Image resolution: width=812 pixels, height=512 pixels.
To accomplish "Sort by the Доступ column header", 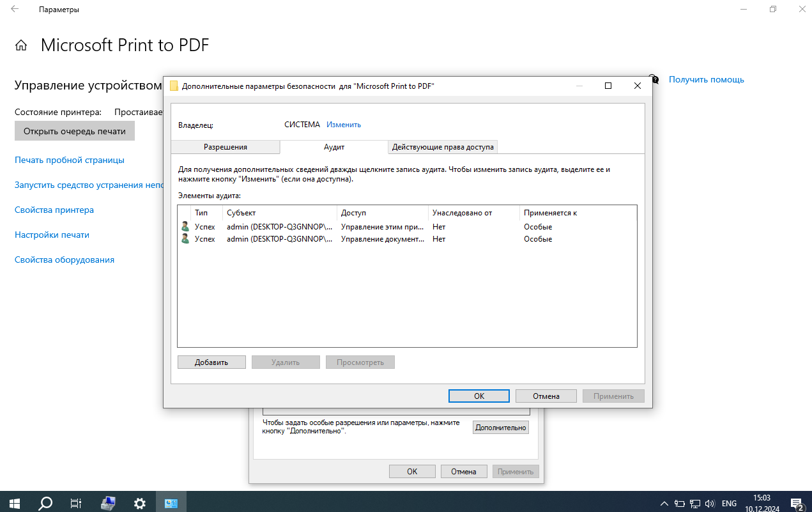I will click(x=383, y=213).
